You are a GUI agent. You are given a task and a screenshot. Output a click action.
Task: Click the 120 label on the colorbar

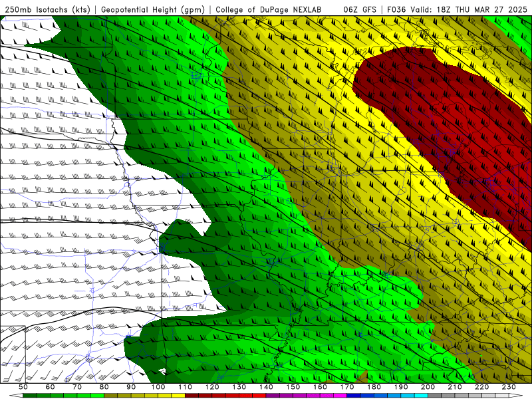212,387
